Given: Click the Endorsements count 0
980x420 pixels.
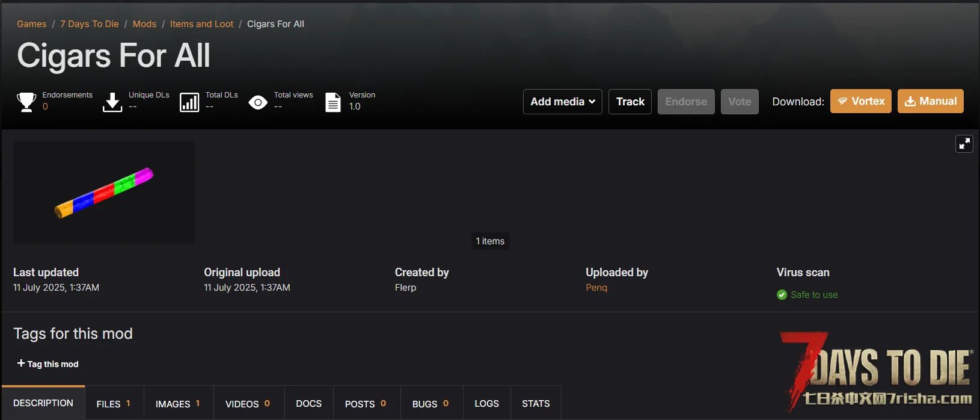Looking at the screenshot, I should [x=45, y=107].
